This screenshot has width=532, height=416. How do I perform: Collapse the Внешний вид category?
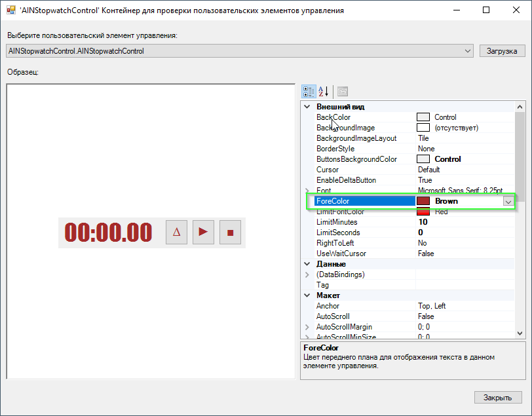point(307,106)
